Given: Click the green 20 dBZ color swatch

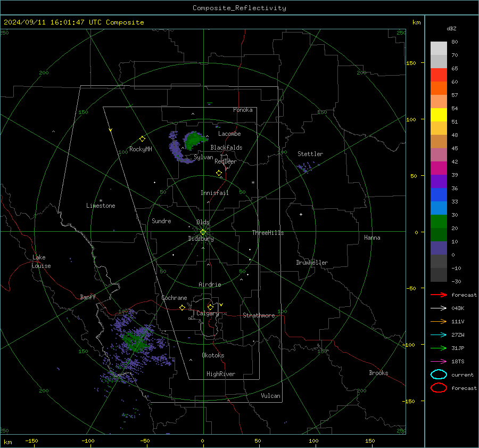Looking at the screenshot, I should [x=439, y=222].
